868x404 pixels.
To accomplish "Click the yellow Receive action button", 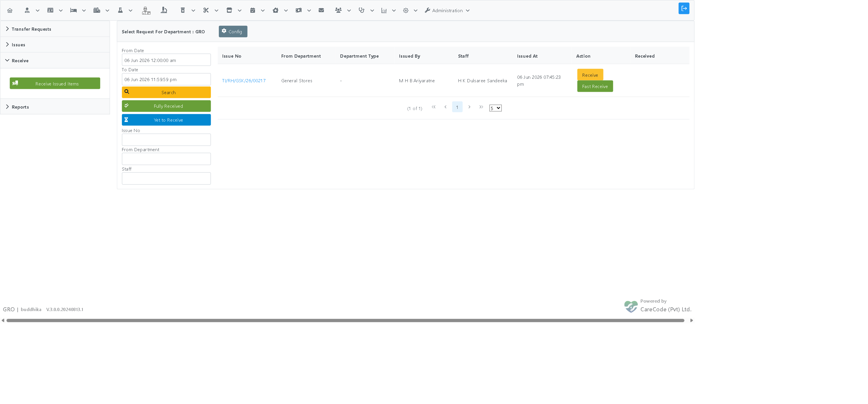I will point(590,75).
